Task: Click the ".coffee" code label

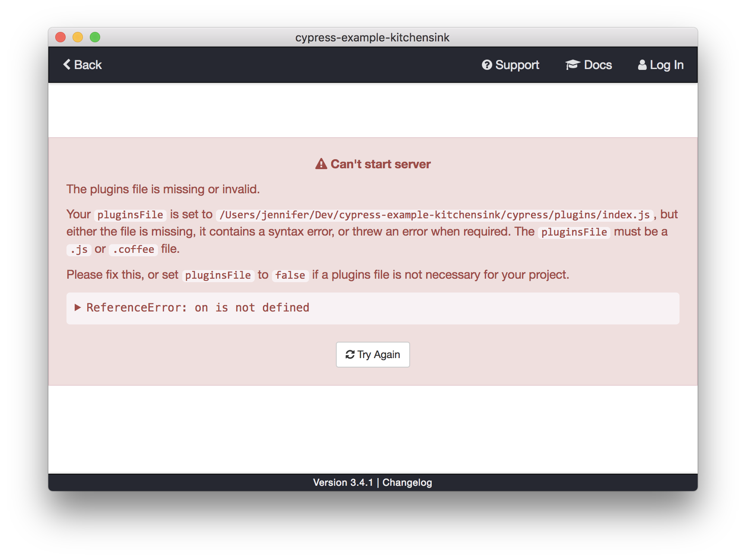Action: point(133,249)
